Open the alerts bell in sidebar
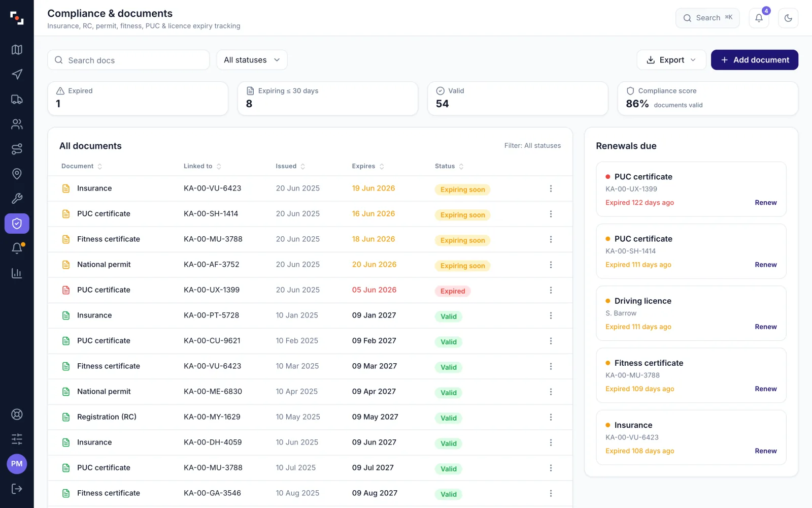The height and width of the screenshot is (508, 812). tap(17, 248)
